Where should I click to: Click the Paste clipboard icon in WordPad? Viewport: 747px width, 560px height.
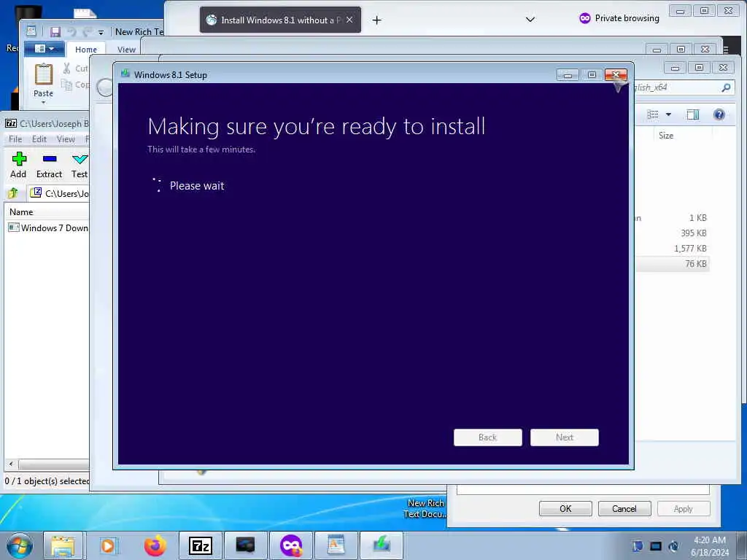(x=43, y=75)
